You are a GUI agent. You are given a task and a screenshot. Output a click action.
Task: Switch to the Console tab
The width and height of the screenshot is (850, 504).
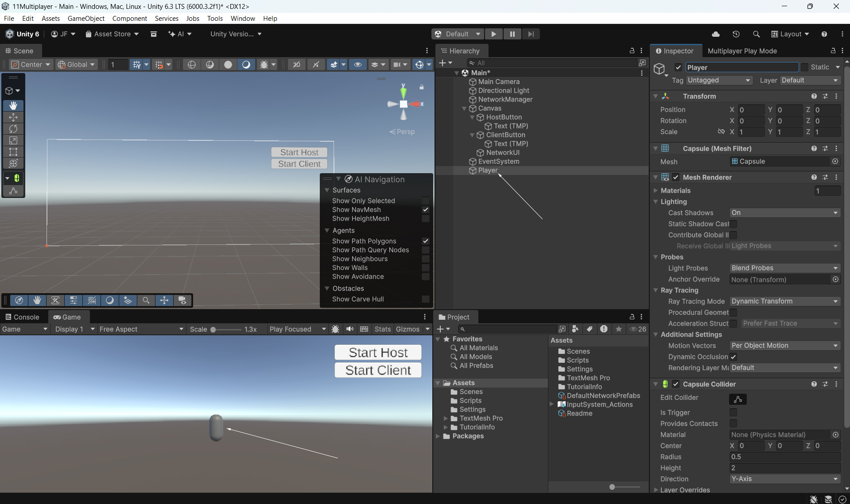pyautogui.click(x=22, y=317)
